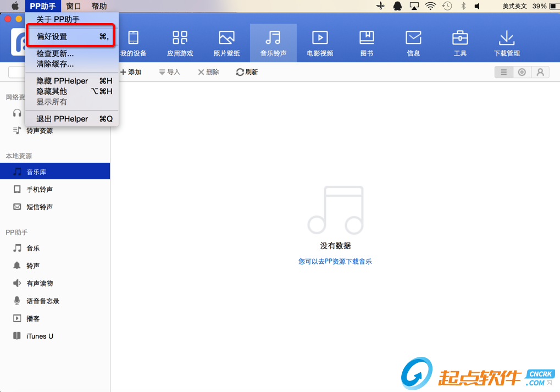Switch to artist view mode

click(x=540, y=72)
